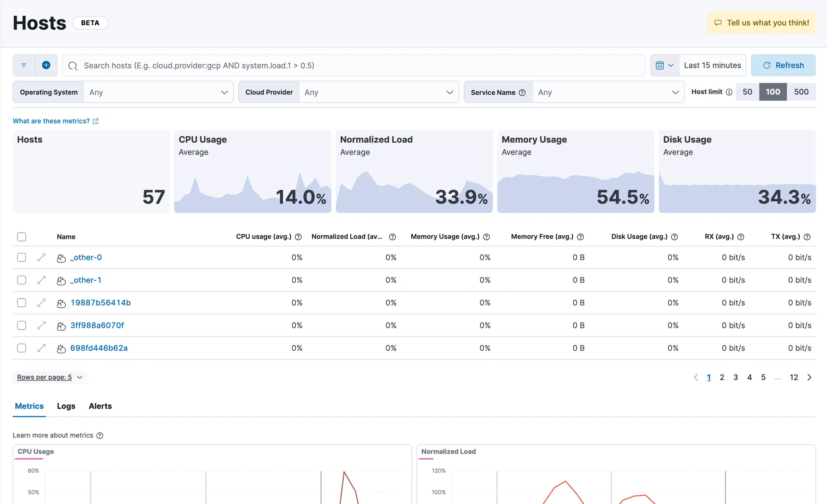Click Service Name help icon
827x504 pixels.
(x=522, y=93)
